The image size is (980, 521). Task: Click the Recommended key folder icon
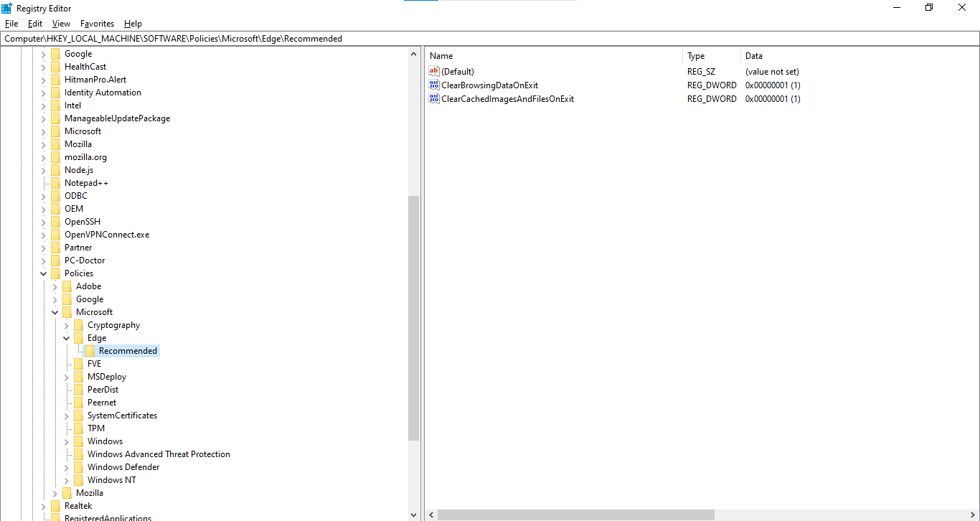90,351
